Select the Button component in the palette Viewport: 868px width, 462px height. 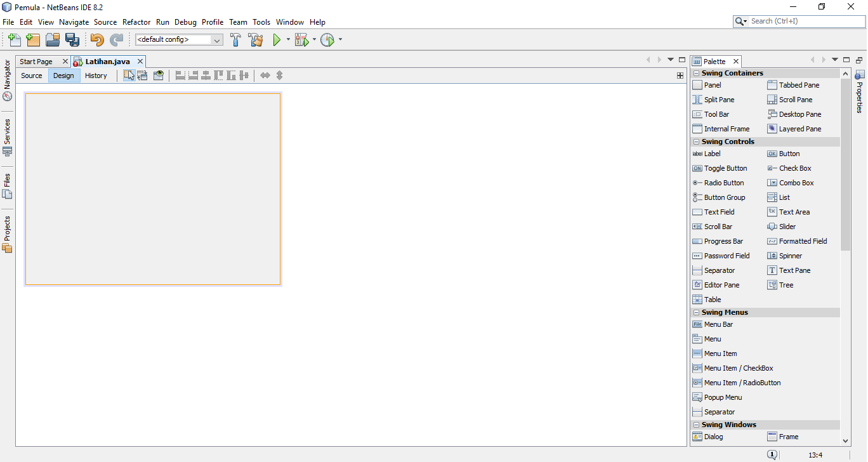(x=787, y=153)
